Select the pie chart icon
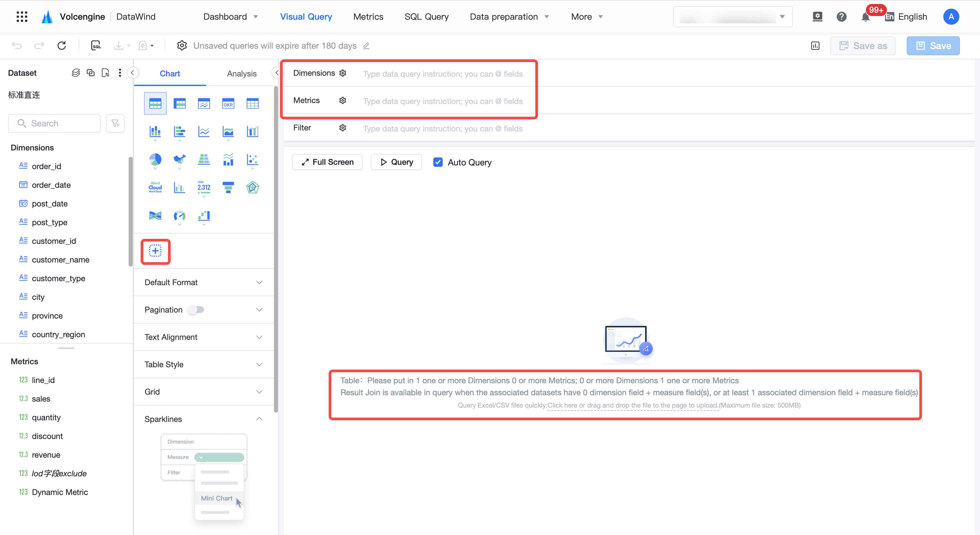The image size is (980, 535). tap(155, 159)
